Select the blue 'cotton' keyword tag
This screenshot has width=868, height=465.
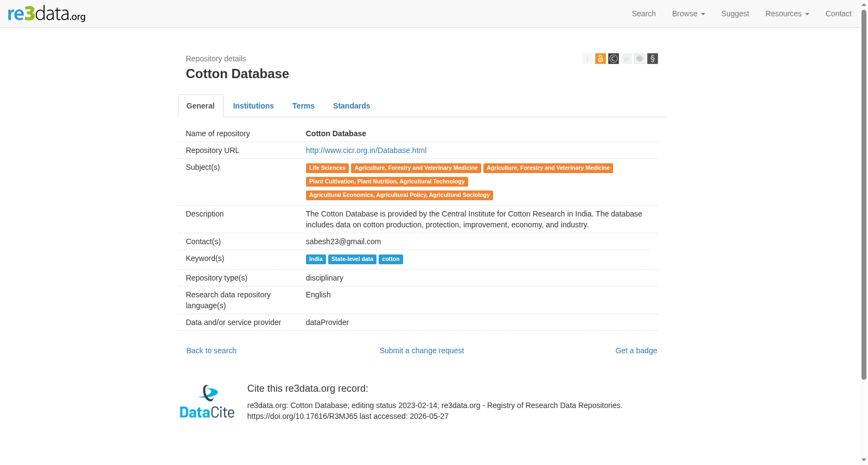click(391, 259)
